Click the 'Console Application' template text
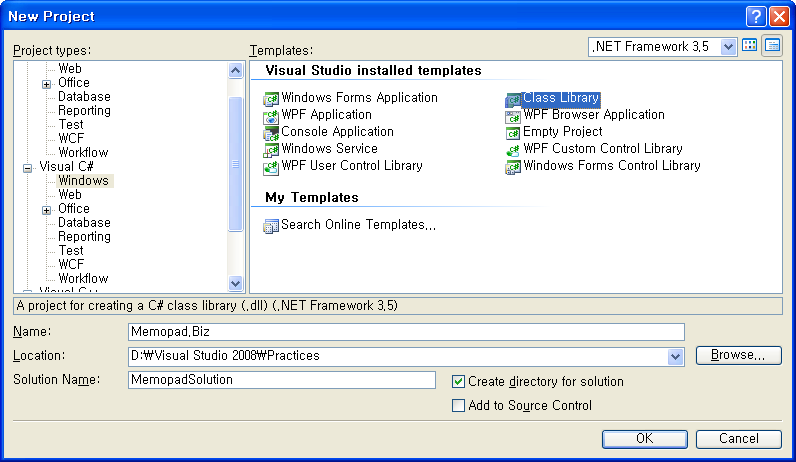 click(338, 132)
